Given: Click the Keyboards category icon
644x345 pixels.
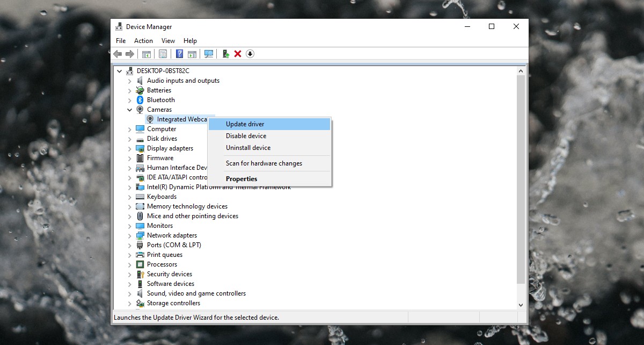Looking at the screenshot, I should coord(140,197).
